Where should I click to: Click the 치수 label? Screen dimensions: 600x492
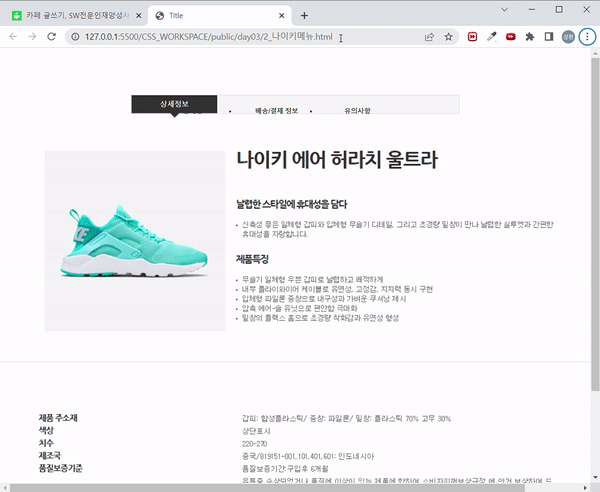[x=46, y=443]
